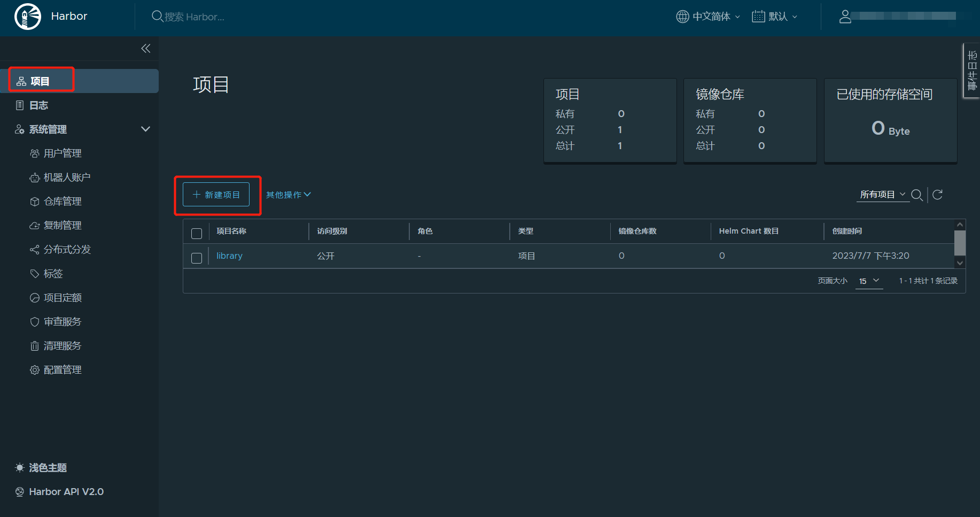Collapse 系统管理 chevron
This screenshot has height=517, width=980.
(x=145, y=129)
